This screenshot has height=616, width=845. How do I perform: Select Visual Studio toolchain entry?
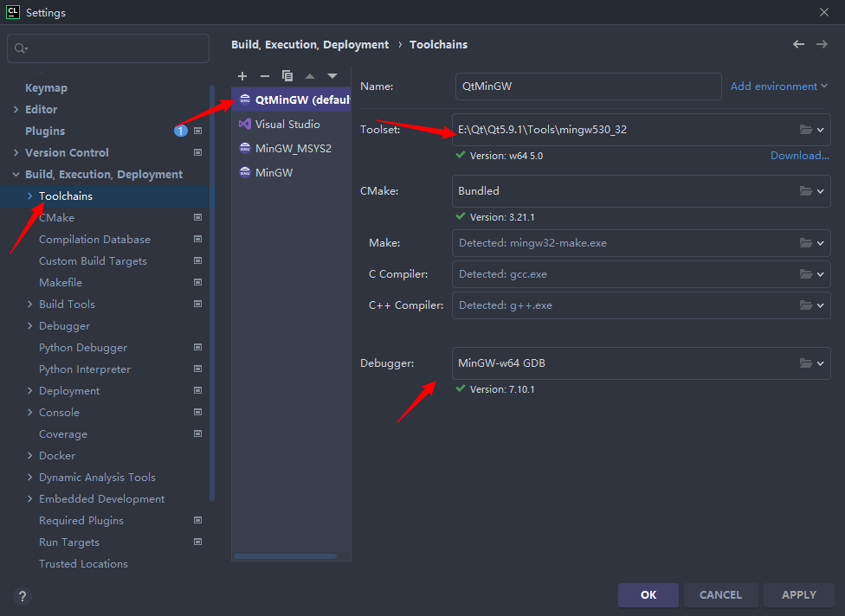292,124
